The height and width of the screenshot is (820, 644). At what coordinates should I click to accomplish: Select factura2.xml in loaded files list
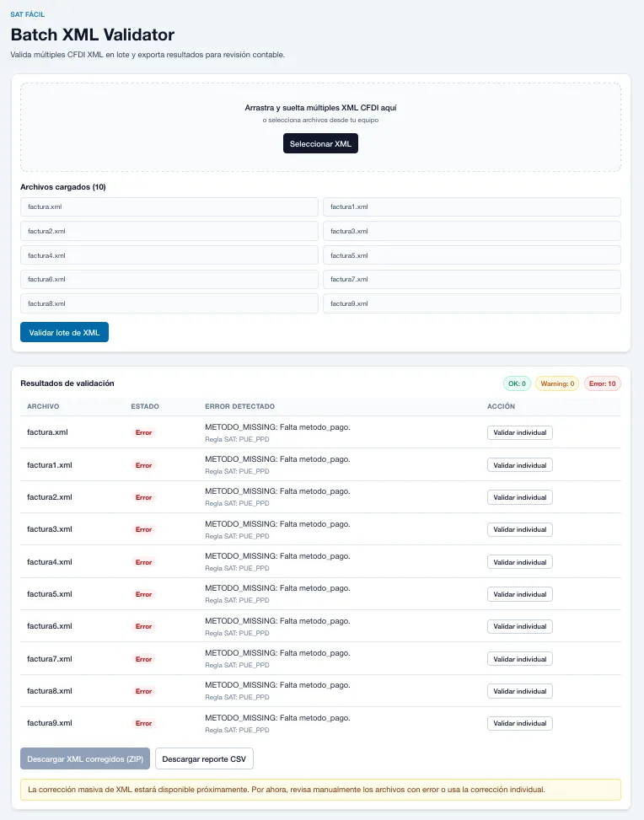pyautogui.click(x=169, y=231)
